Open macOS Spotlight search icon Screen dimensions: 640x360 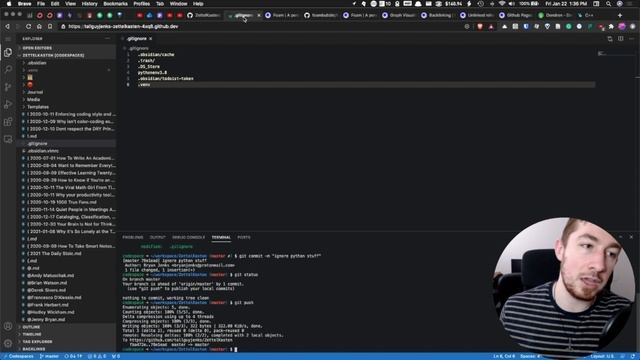[609, 4]
